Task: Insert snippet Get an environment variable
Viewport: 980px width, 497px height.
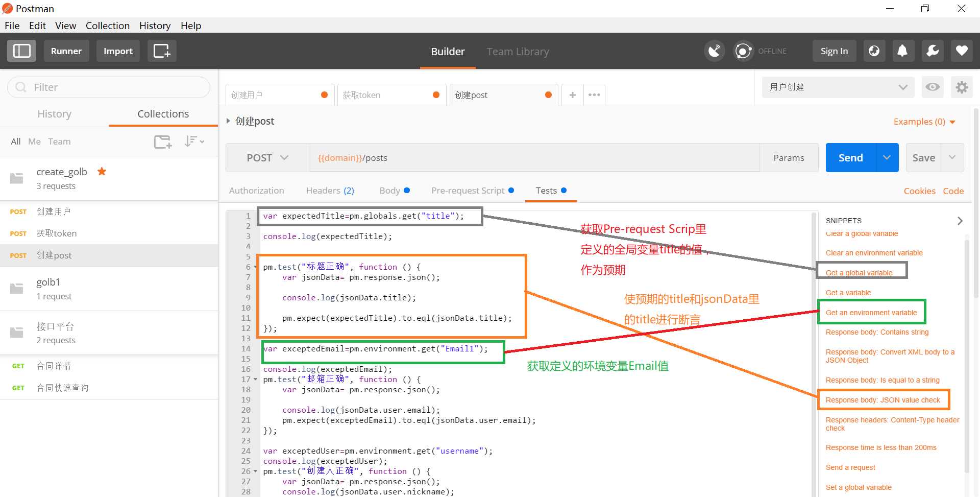Action: (871, 313)
